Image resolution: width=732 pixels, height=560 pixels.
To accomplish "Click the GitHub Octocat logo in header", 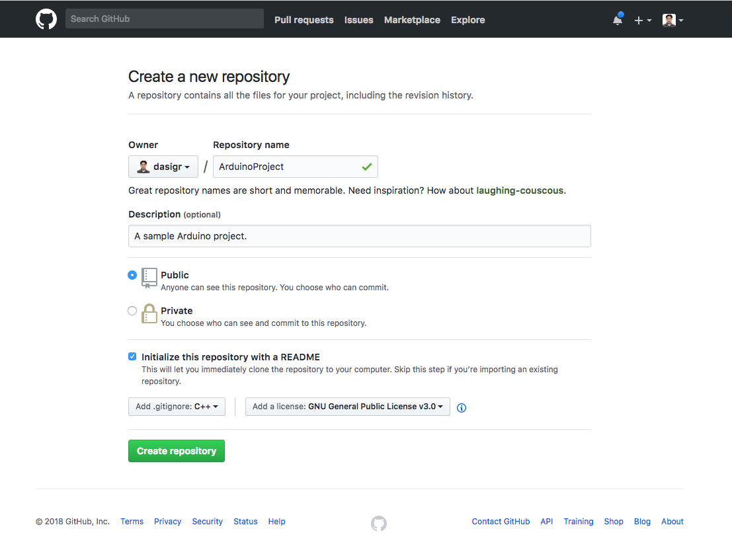I will click(x=46, y=20).
